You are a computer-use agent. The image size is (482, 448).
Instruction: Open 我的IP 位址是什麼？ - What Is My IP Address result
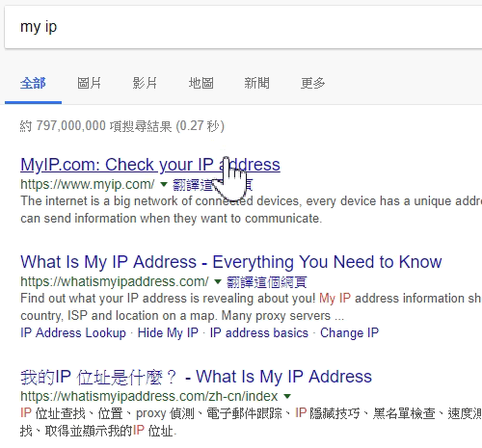tap(196, 377)
